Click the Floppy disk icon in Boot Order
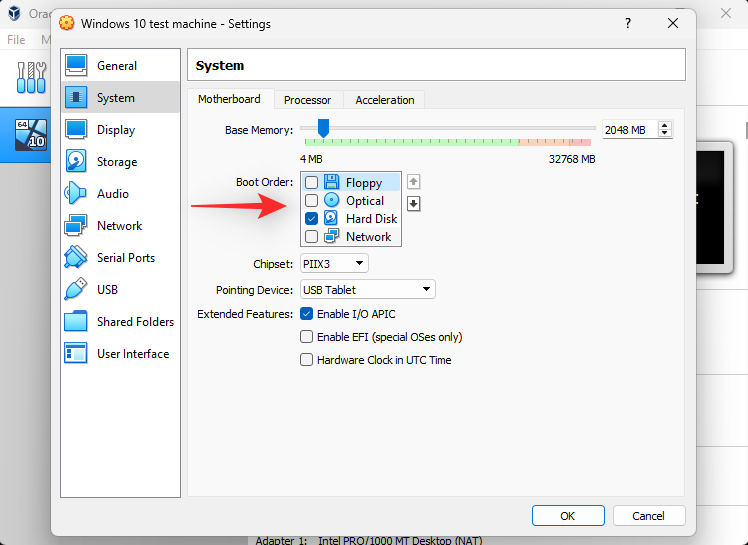 [332, 182]
